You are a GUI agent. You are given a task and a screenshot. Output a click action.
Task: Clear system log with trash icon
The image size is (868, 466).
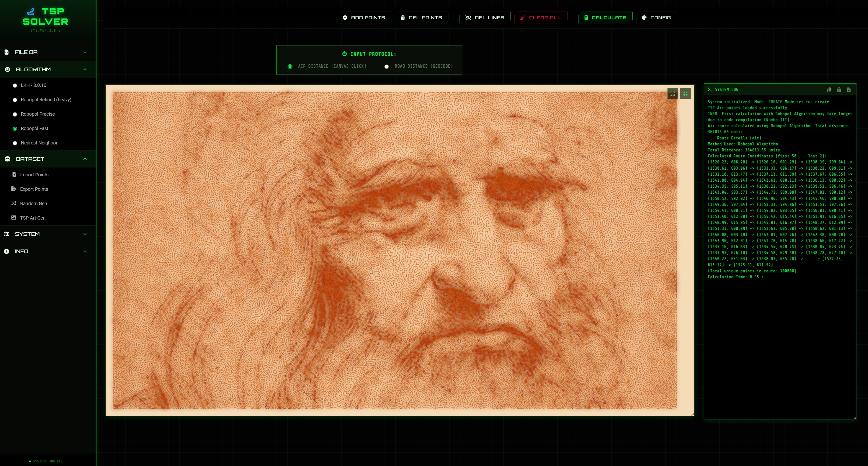839,90
